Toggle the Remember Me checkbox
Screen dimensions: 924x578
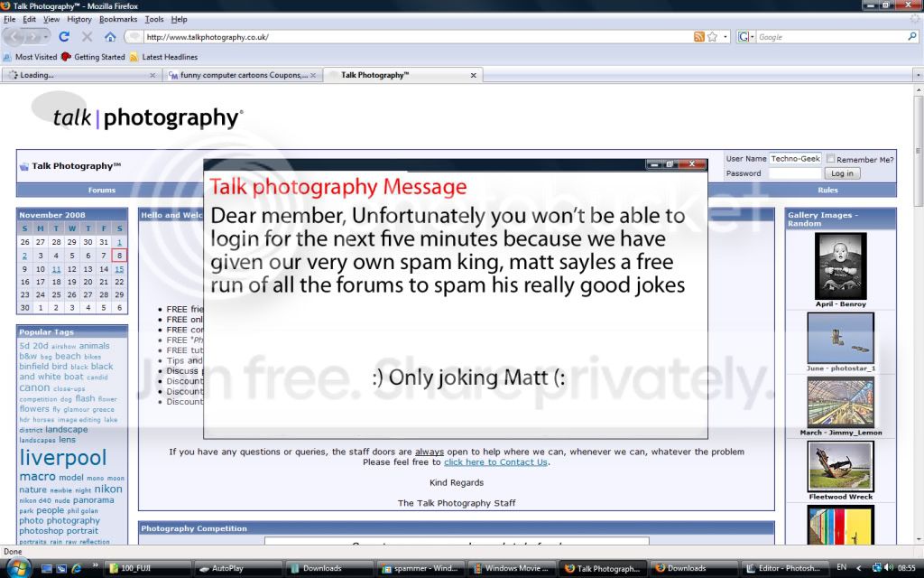[831, 159]
